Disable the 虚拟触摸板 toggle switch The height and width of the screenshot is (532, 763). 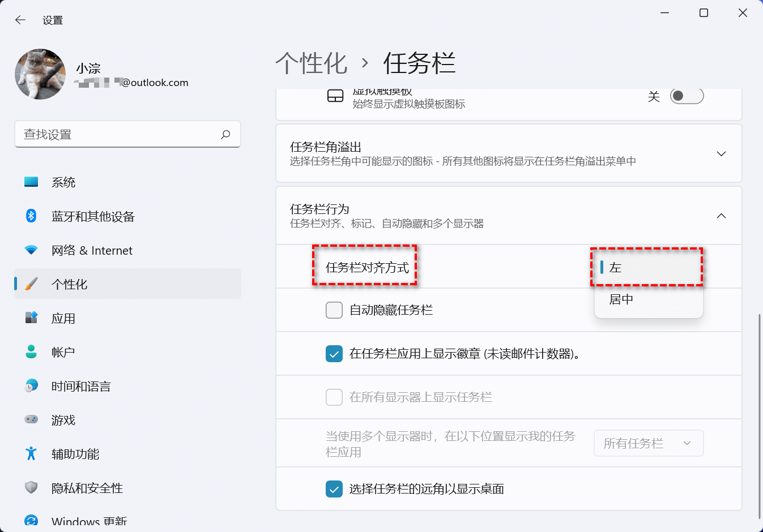click(686, 96)
